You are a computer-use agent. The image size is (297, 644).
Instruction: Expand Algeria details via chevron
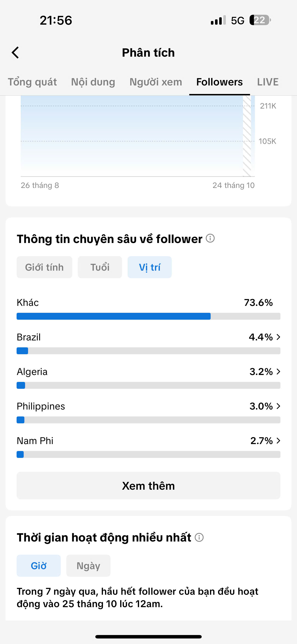click(278, 372)
